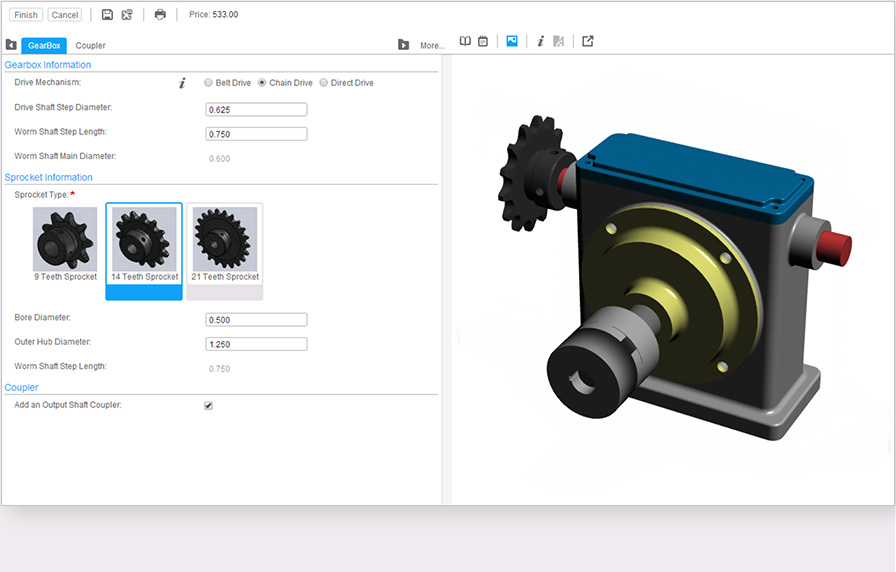Select the Belt Drive radio button
Screen dimensions: 896x572
[x=208, y=83]
